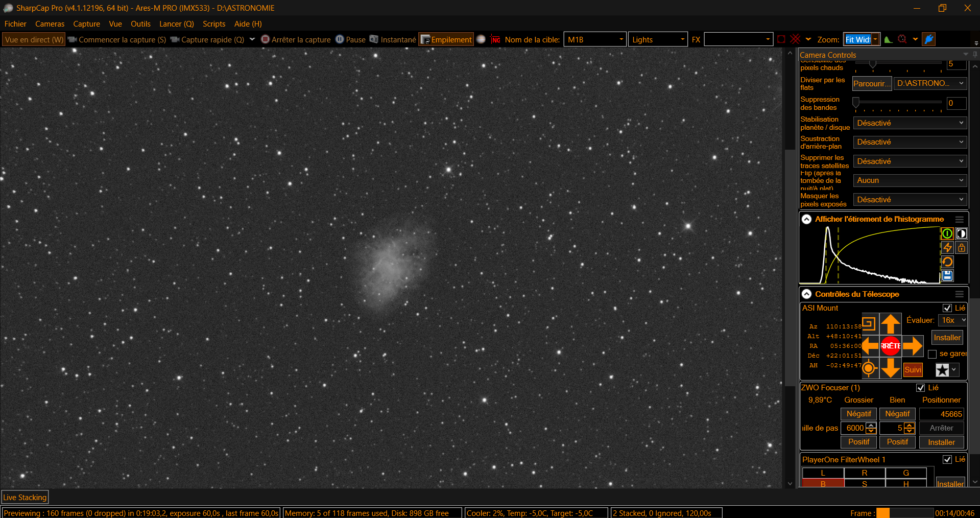Screen dimensions: 980x518
Task: Open the Capture menu
Action: [x=86, y=24]
